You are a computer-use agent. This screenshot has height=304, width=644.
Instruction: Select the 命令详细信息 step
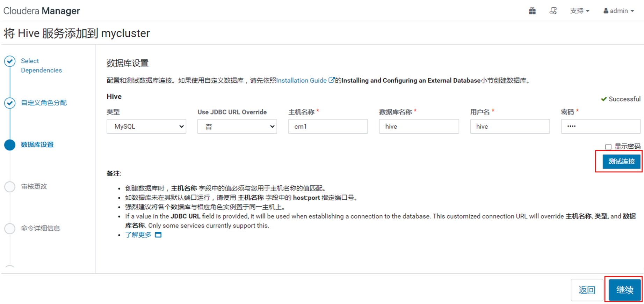tap(41, 228)
